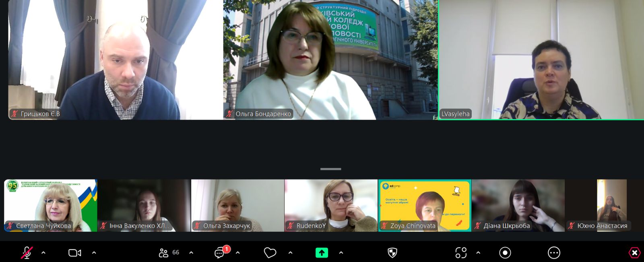Expand video options arrow next to camera
The width and height of the screenshot is (644, 262).
pyautogui.click(x=94, y=253)
